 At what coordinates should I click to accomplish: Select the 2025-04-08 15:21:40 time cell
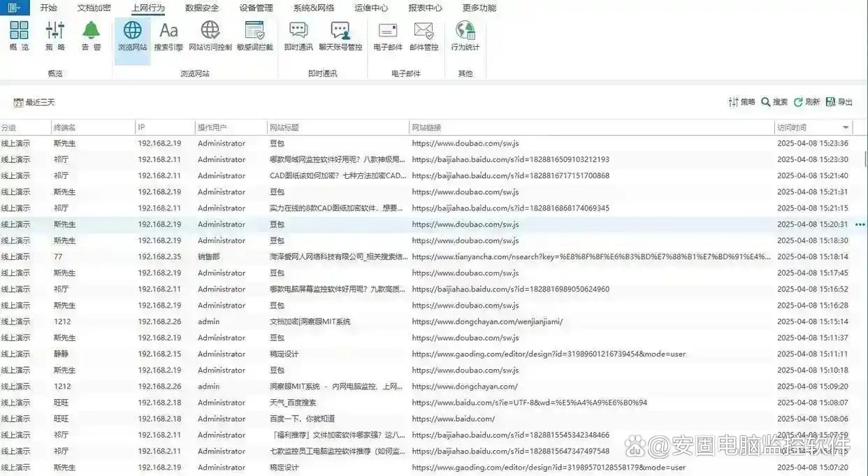click(x=813, y=175)
